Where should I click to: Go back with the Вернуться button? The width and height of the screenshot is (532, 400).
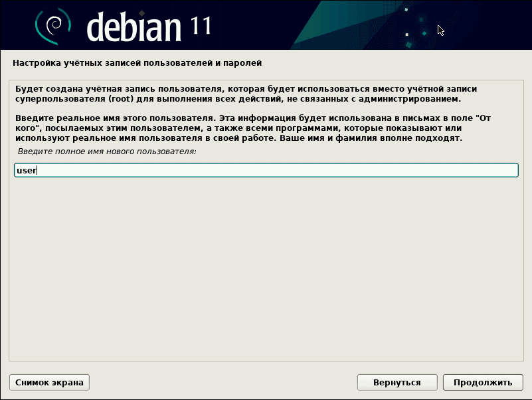397,382
